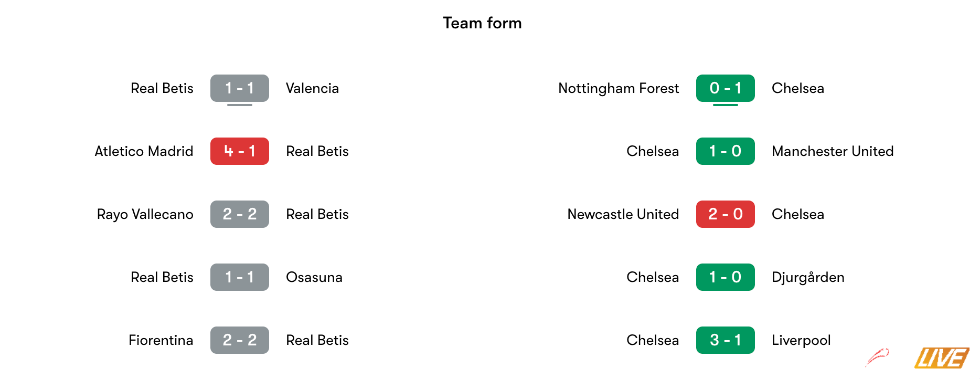This screenshot has height=379, width=980.
Task: Click the Nottingham Forest team name
Action: point(619,89)
